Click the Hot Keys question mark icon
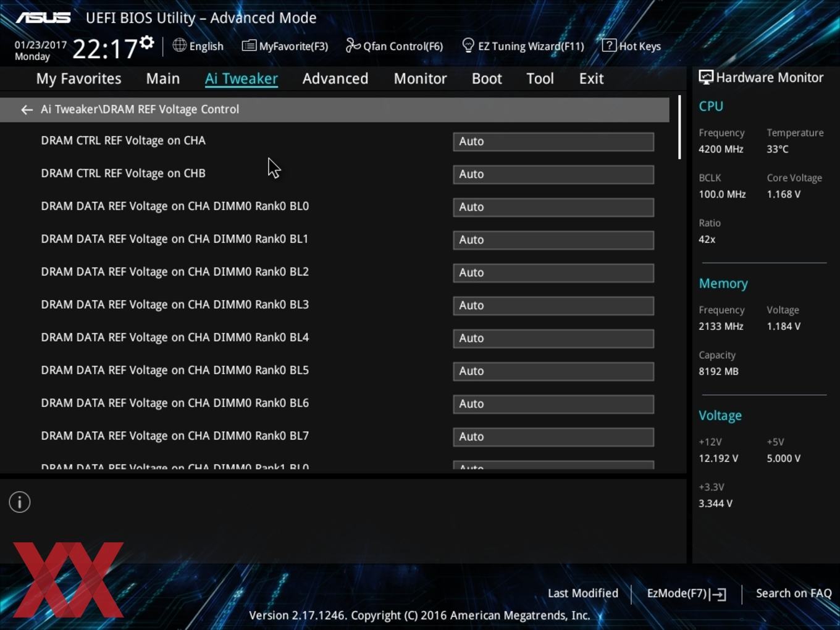 tap(609, 45)
